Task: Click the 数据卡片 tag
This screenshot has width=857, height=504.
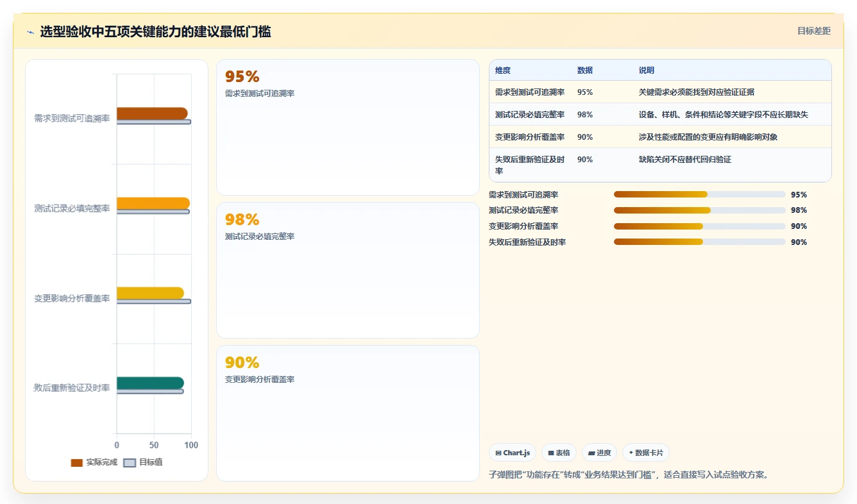Action: tap(646, 453)
